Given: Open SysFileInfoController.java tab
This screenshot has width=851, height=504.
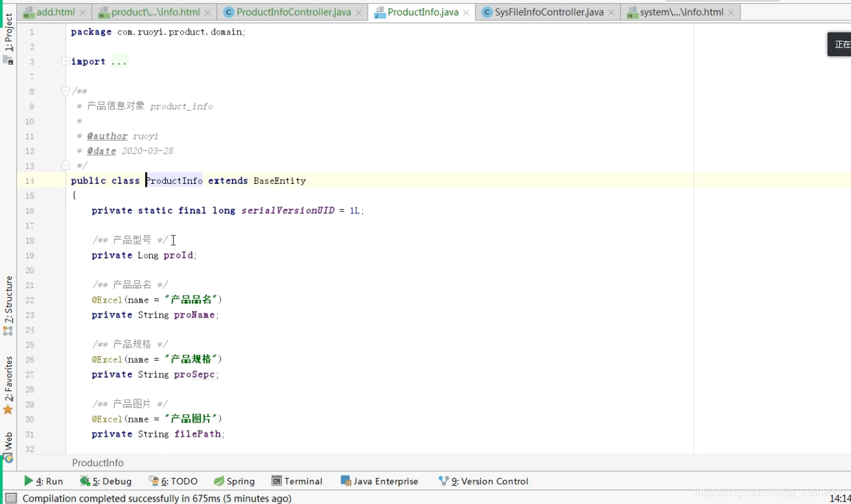Looking at the screenshot, I should pos(549,12).
